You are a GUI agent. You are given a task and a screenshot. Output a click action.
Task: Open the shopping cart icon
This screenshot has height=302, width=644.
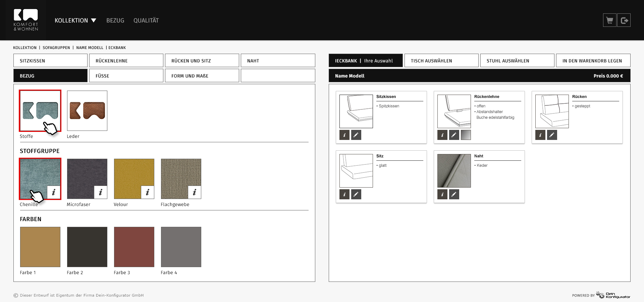click(x=609, y=20)
